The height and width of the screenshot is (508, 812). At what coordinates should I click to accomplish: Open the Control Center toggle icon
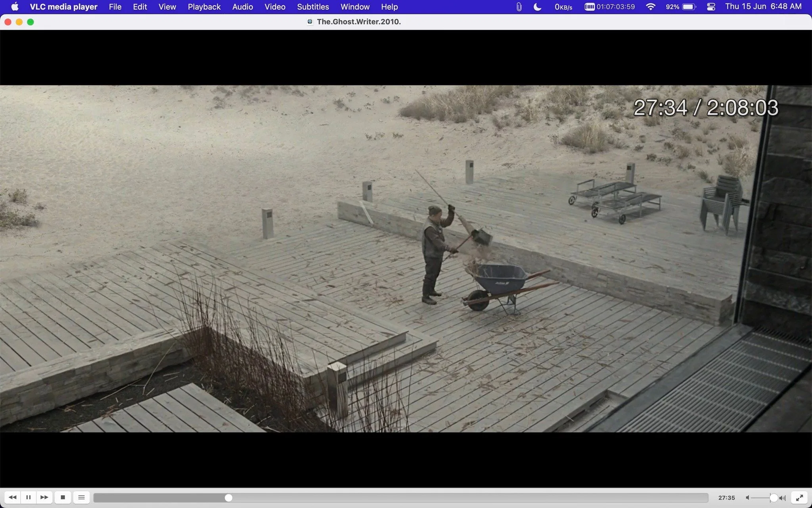[x=711, y=7]
